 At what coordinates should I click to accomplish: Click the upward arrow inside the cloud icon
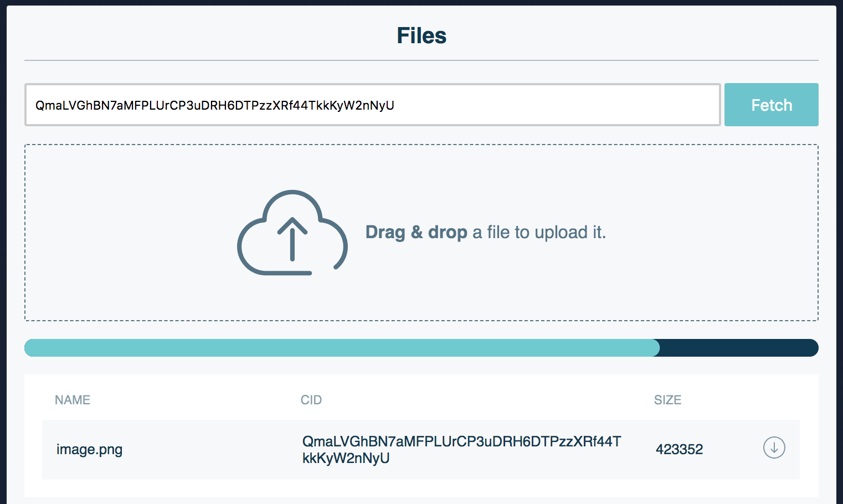click(292, 239)
